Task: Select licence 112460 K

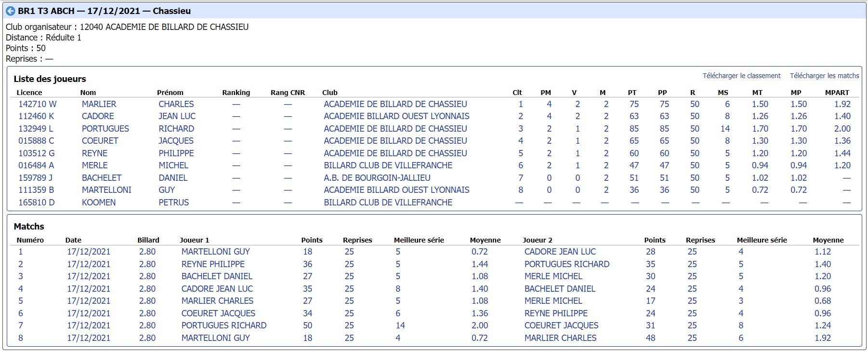Action: [x=36, y=116]
